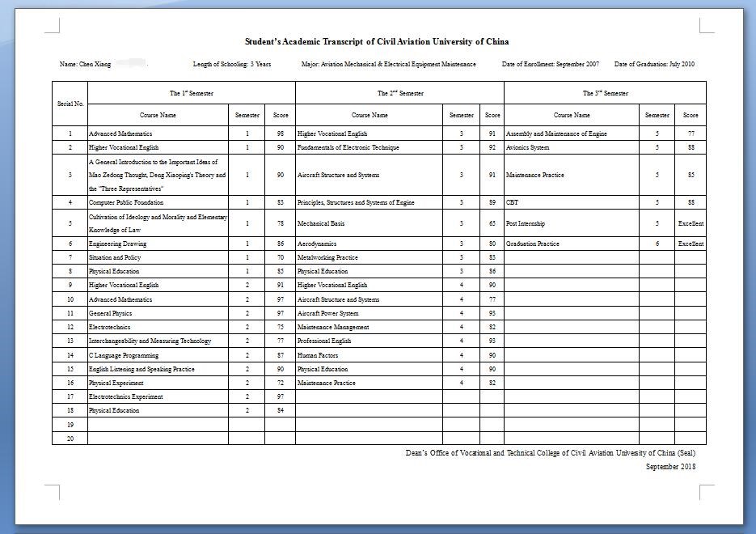756x534 pixels.
Task: Click the 'A General Introduction to the Important Ideas' course
Action: [x=157, y=175]
